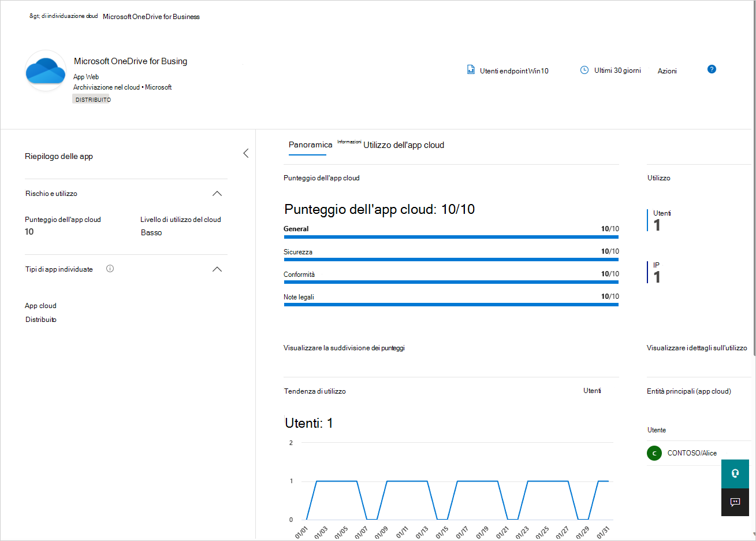This screenshot has width=756, height=541.
Task: Click the App Web label
Action: [86, 77]
